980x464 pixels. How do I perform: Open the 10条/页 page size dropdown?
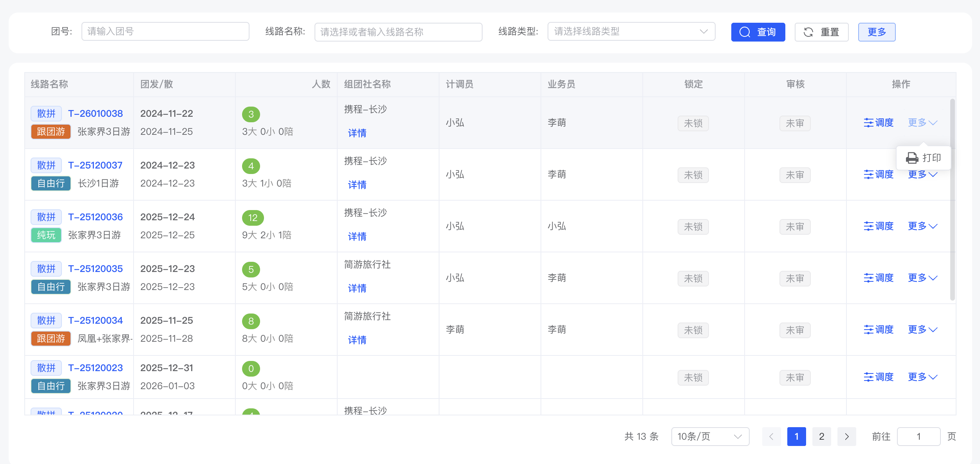(x=710, y=437)
